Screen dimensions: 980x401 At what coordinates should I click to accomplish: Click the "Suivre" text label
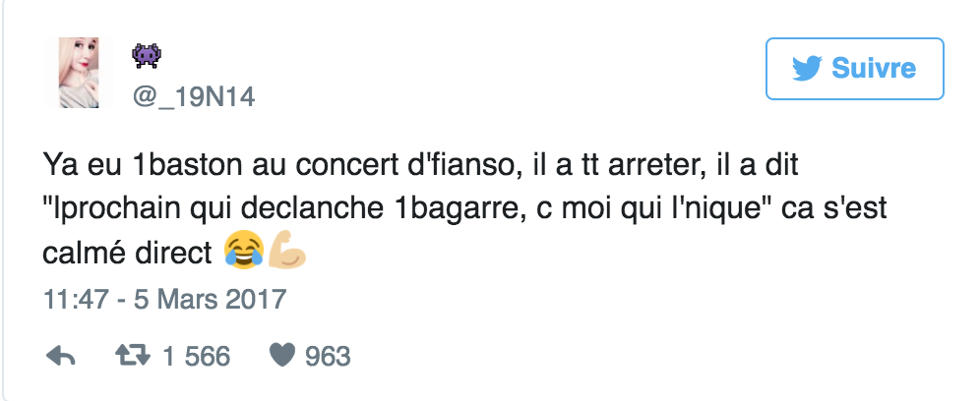(873, 69)
